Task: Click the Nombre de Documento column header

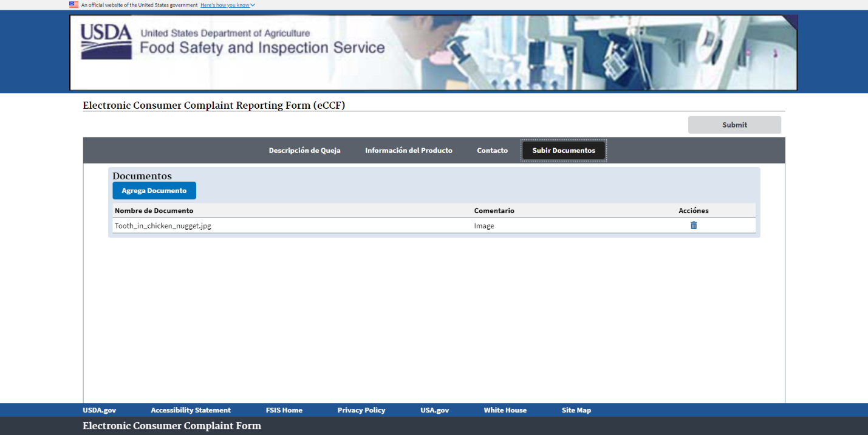Action: [x=154, y=211]
